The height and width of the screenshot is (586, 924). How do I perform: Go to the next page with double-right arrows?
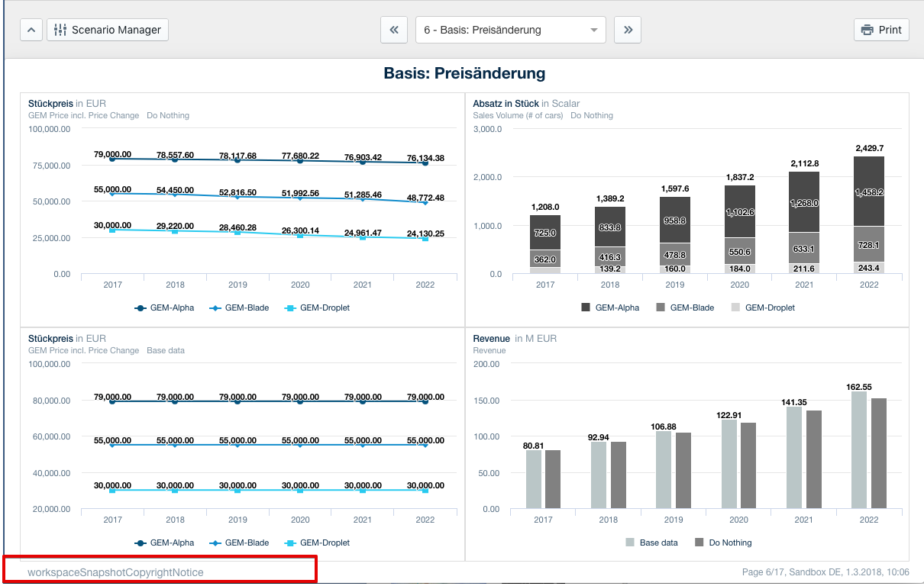628,30
